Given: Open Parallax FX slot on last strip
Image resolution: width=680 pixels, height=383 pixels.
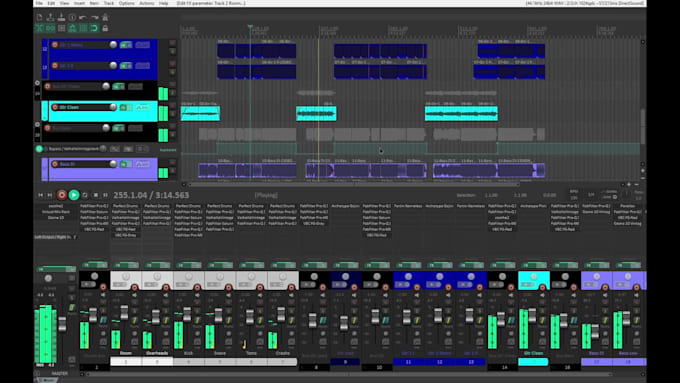Looking at the screenshot, I should (627, 206).
